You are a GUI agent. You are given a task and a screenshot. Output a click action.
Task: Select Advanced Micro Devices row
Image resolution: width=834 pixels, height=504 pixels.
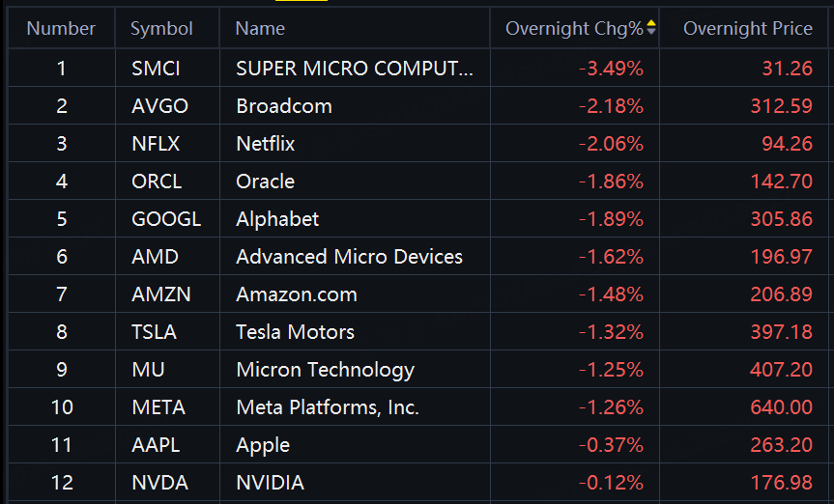(x=349, y=257)
